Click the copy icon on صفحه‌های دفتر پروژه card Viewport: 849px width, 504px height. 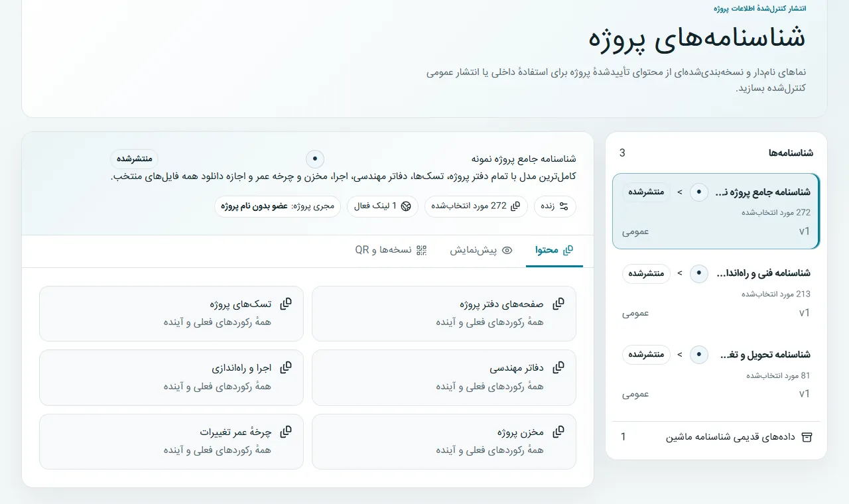[558, 304]
